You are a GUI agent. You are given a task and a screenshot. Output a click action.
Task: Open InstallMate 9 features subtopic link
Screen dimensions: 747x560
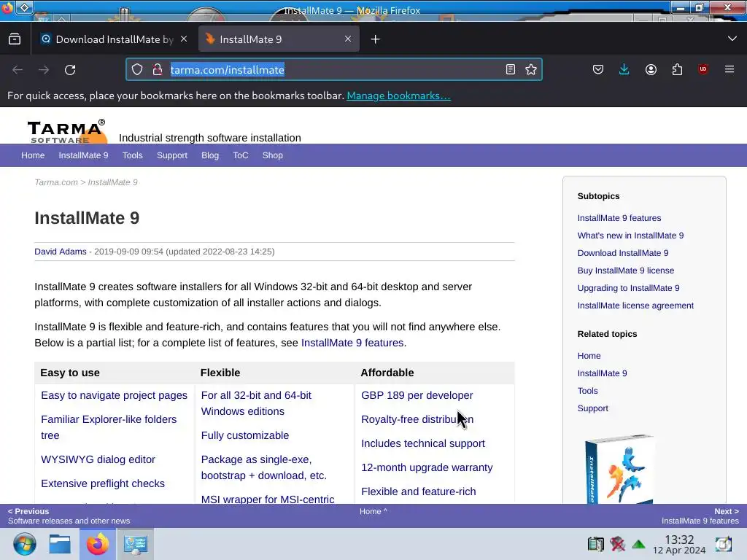click(x=619, y=218)
